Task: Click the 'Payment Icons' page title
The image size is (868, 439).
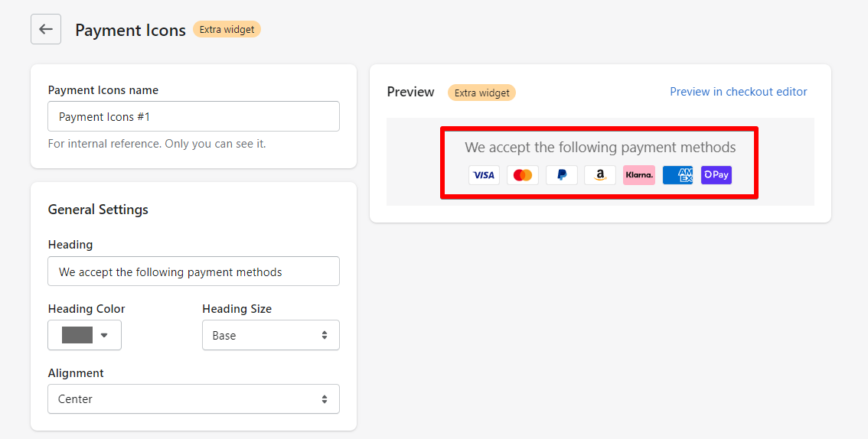Action: [x=131, y=31]
